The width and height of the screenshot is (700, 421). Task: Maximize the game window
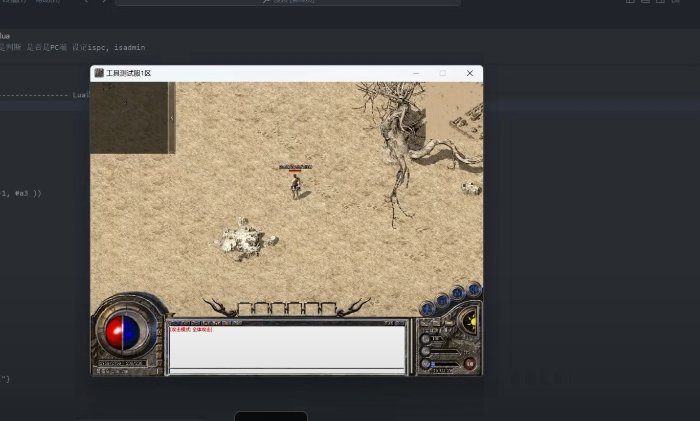pyautogui.click(x=443, y=73)
